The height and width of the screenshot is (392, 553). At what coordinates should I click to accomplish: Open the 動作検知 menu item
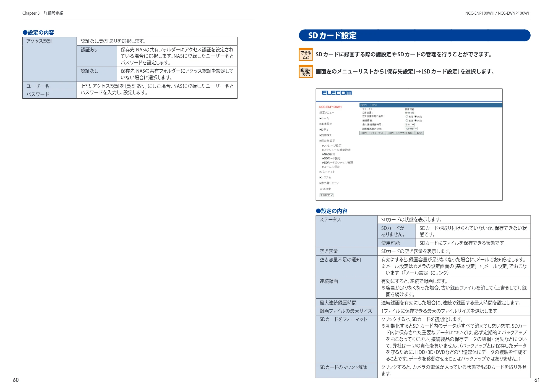[326, 135]
